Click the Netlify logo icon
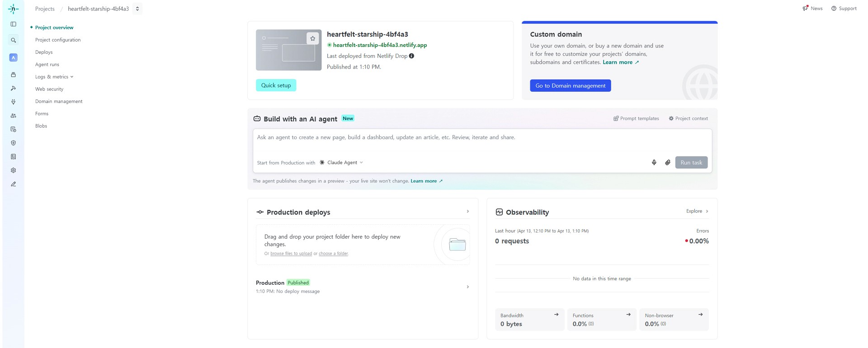This screenshot has width=868, height=348. coord(14,9)
